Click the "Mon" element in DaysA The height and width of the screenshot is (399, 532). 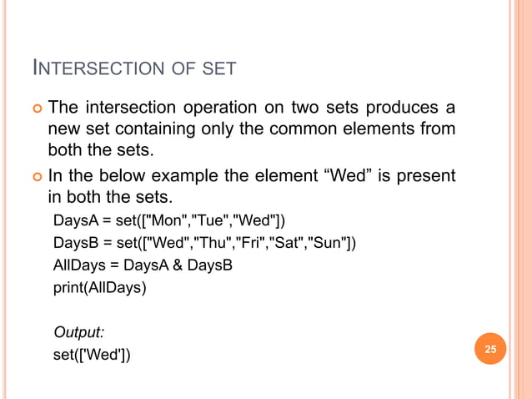point(166,220)
